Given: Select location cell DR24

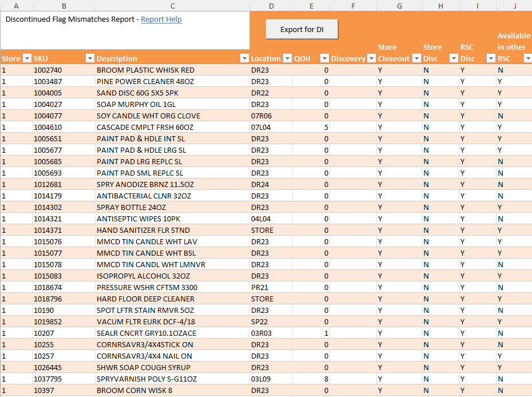Looking at the screenshot, I should (271, 185).
